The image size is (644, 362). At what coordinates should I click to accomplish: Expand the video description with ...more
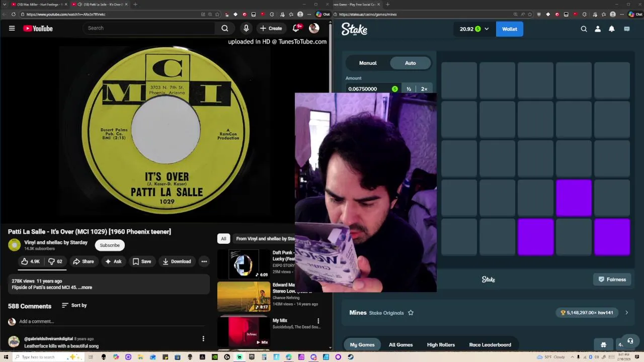(x=85, y=288)
